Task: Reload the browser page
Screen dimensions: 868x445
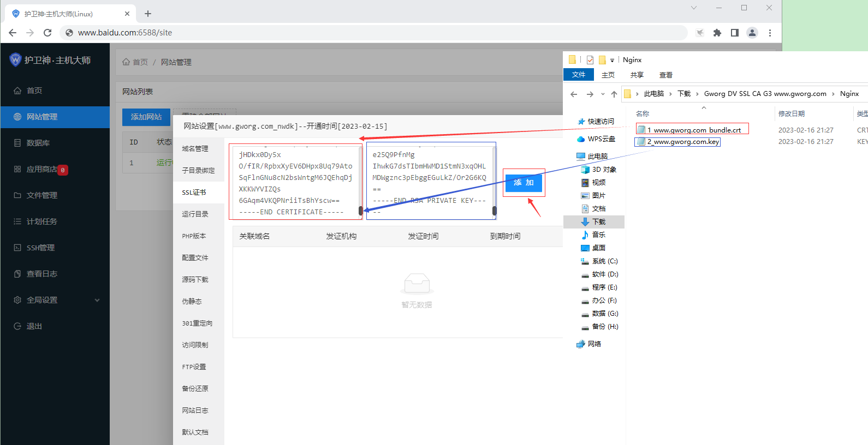Action: (x=47, y=33)
